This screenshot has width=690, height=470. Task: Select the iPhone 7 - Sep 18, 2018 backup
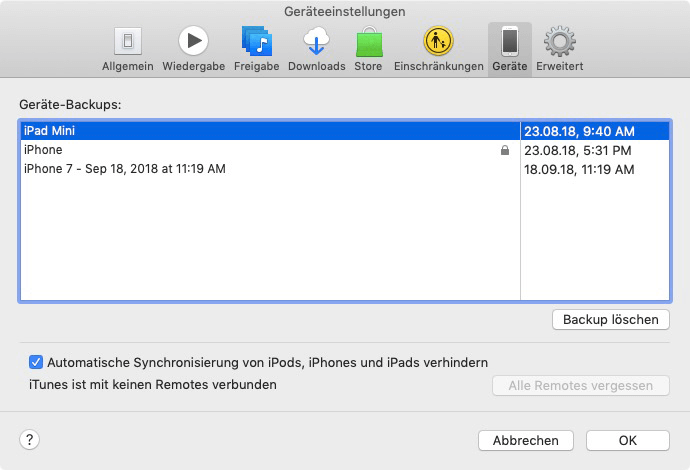[345, 169]
